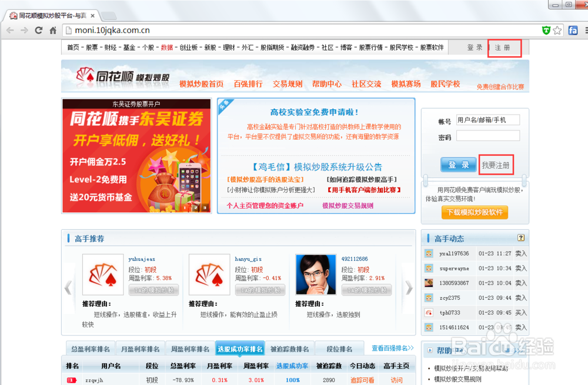This screenshot has height=385, width=588.
Task: Open the 高手动态 help question mark icon
Action: (x=521, y=237)
